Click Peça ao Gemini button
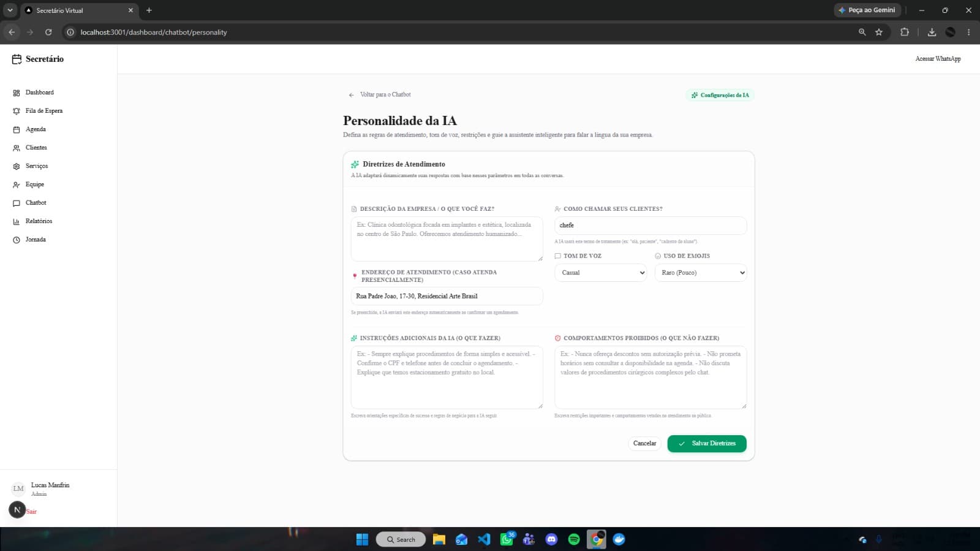The width and height of the screenshot is (980, 551). tap(867, 10)
